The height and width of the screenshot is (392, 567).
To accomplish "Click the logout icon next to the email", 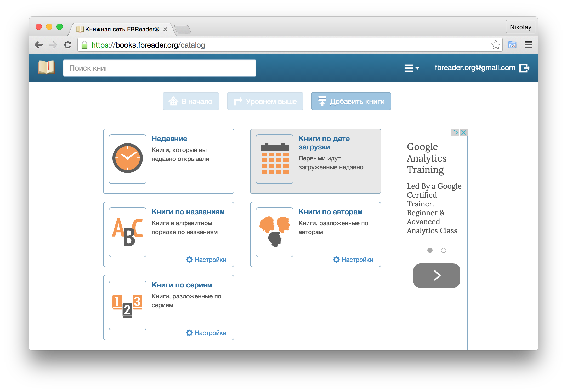I will 524,68.
